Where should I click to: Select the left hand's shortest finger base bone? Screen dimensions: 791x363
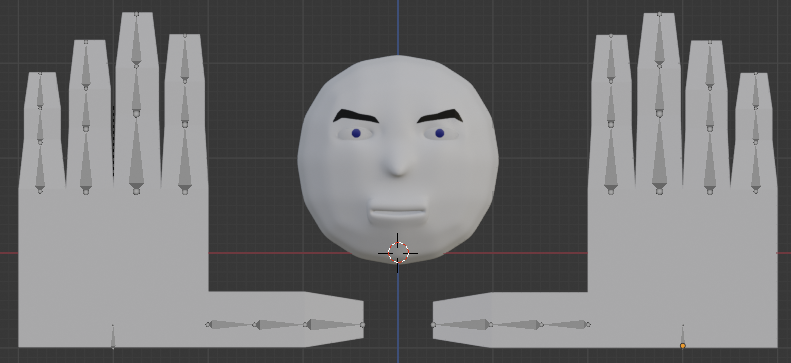tap(40, 167)
